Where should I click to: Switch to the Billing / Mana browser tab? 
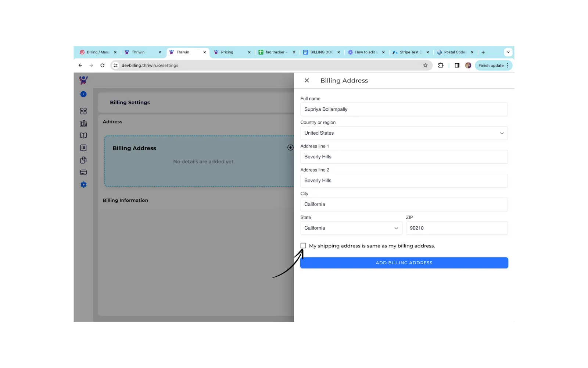(98, 52)
